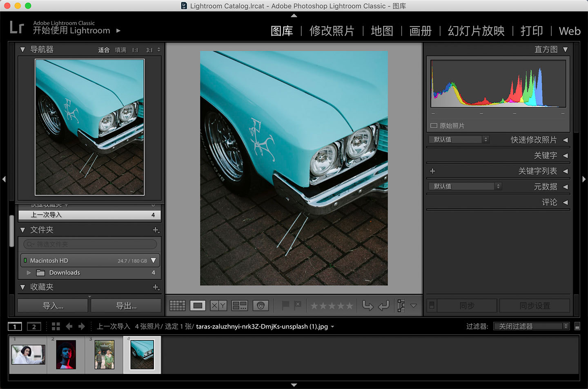Click the 导入... button
The image size is (588, 389).
(53, 306)
